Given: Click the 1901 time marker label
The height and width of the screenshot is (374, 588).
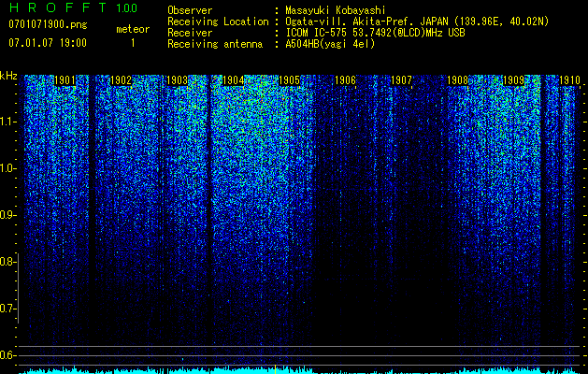Looking at the screenshot, I should click(x=65, y=80).
